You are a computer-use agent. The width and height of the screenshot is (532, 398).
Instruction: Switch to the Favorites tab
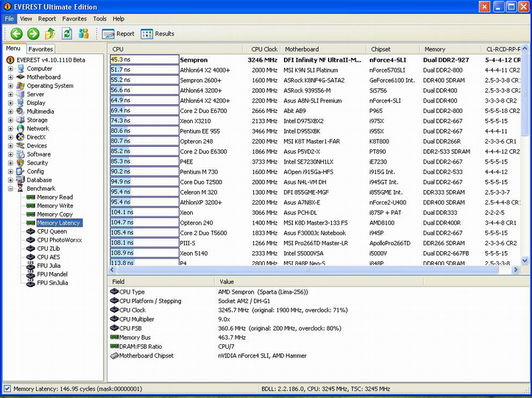pos(41,49)
